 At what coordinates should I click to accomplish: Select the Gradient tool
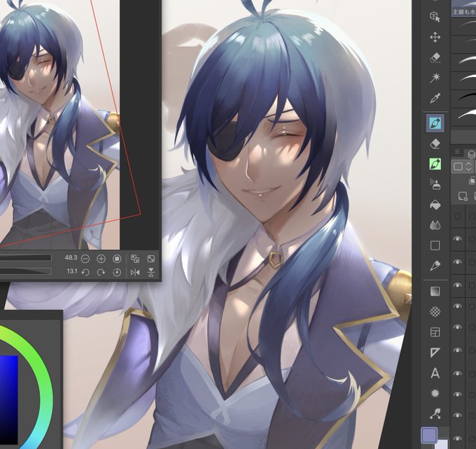435,291
